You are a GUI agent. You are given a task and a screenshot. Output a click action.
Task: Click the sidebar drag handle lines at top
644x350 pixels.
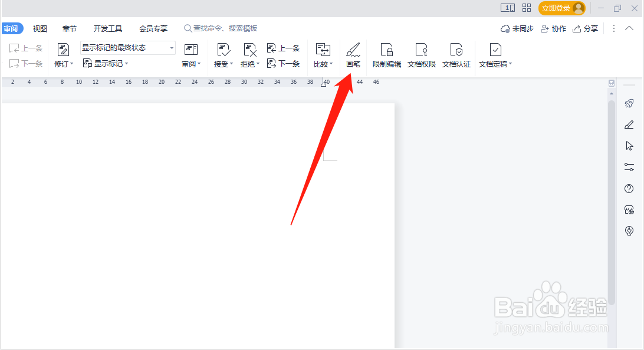pyautogui.click(x=629, y=85)
